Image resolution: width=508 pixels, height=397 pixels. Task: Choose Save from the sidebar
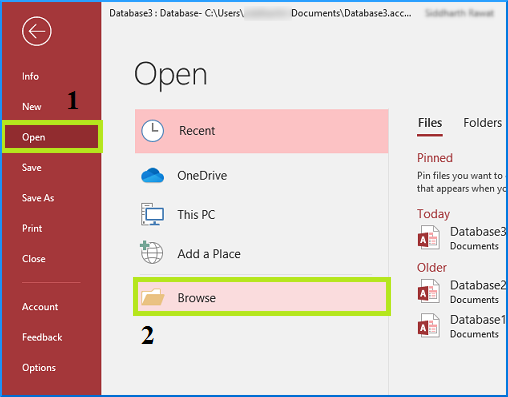(32, 168)
